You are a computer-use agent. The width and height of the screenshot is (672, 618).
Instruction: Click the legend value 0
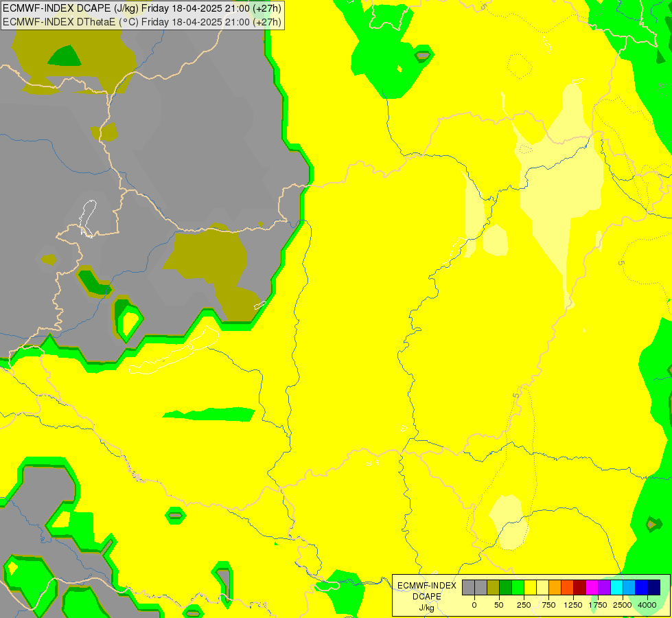coord(474,605)
